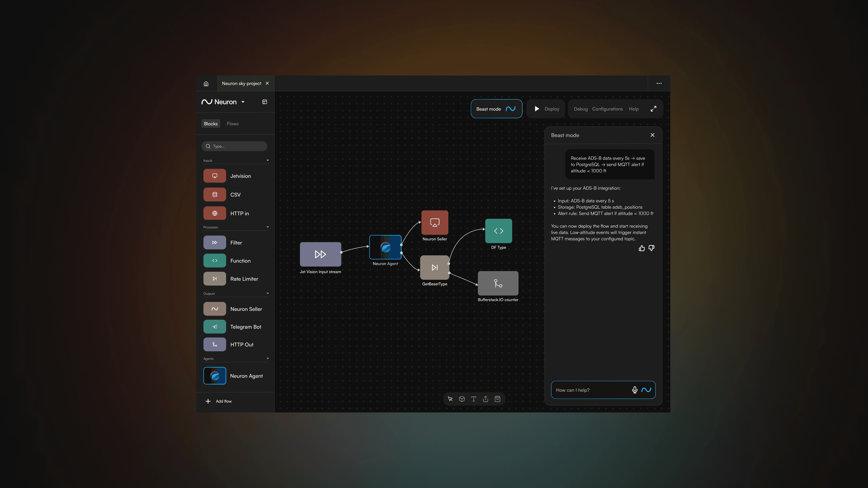
Task: Toggle Beast mode button
Action: click(496, 109)
